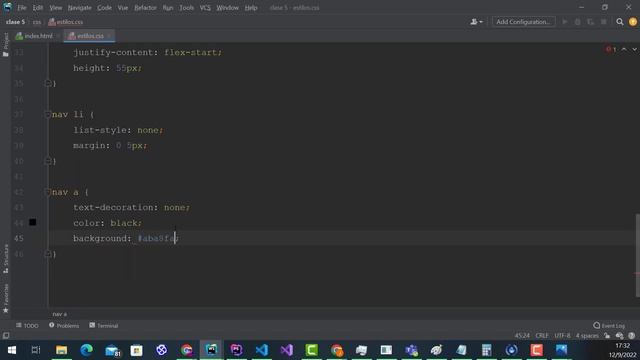
Task: Collapse the nav li rule fold marker
Action: [x=47, y=115]
